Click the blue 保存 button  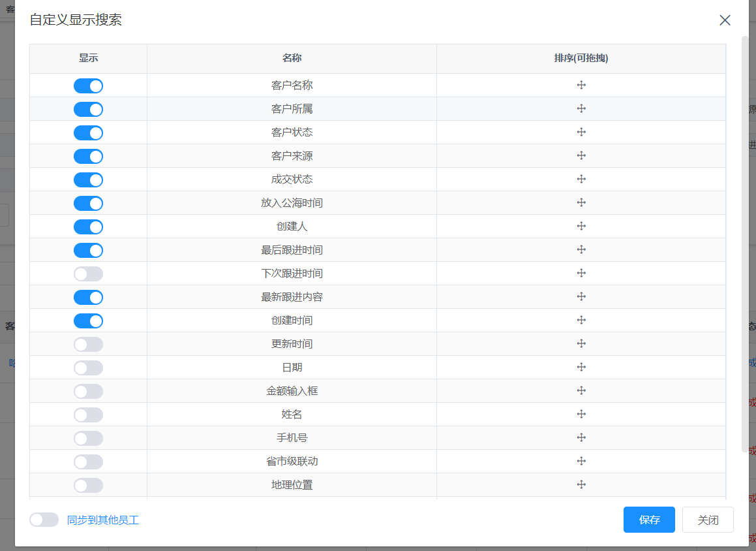pos(649,520)
